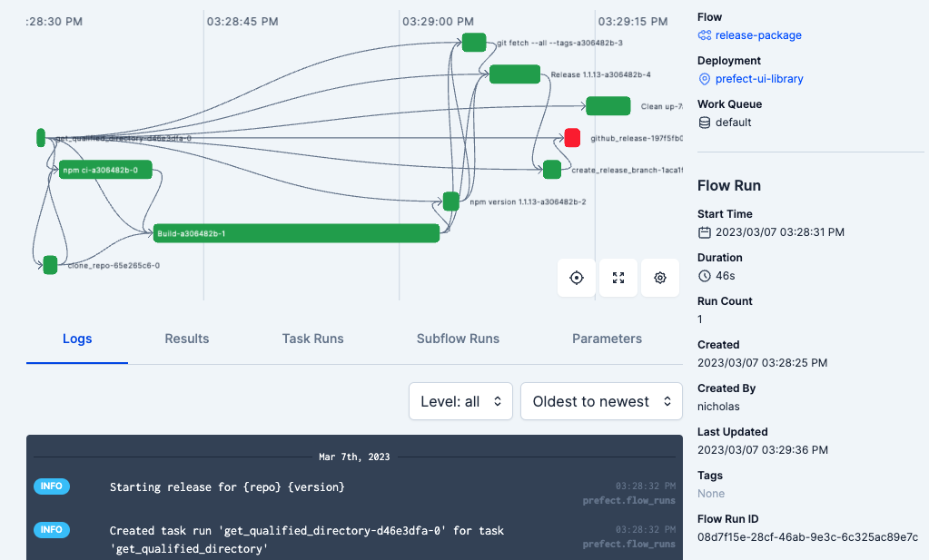Switch to the Task Runs tab

[312, 339]
